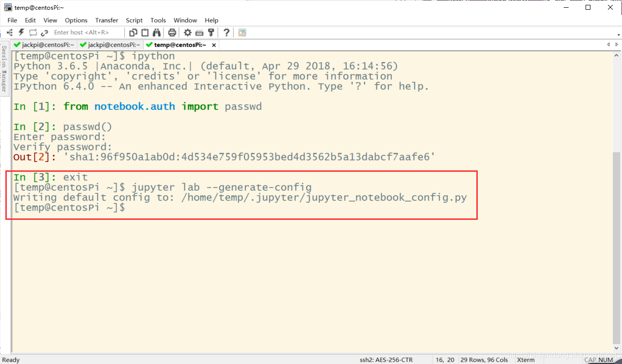Click the 'In [3]: exit' line
622x364 pixels.
coord(50,178)
